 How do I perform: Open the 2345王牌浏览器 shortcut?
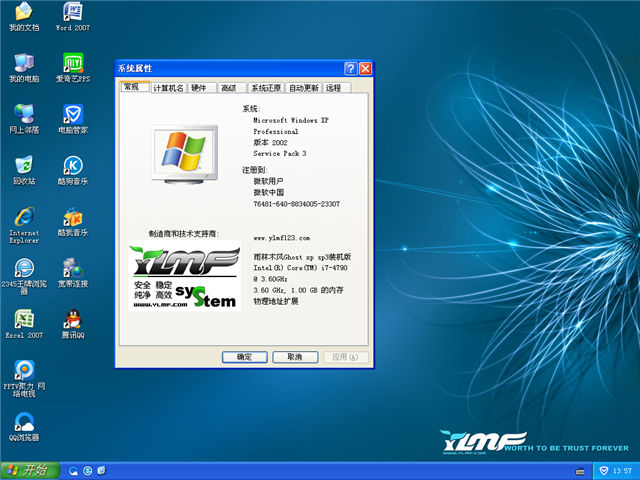click(x=24, y=276)
